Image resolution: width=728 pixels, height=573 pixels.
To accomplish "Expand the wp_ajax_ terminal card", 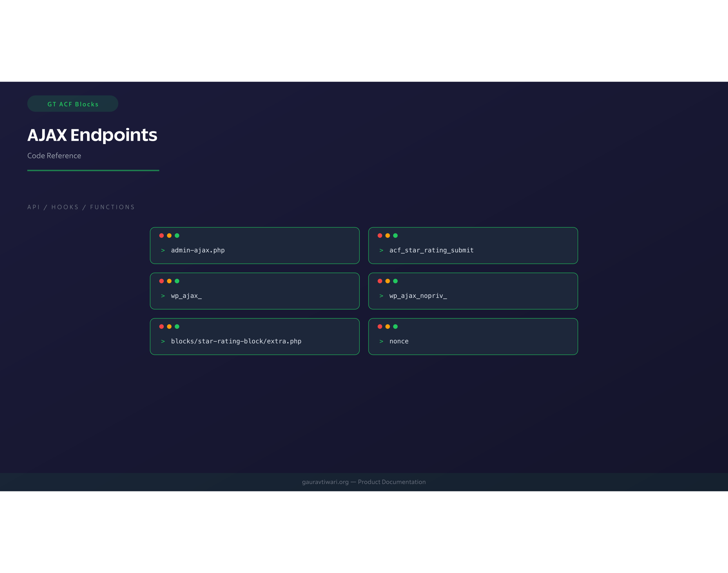I will click(254, 291).
